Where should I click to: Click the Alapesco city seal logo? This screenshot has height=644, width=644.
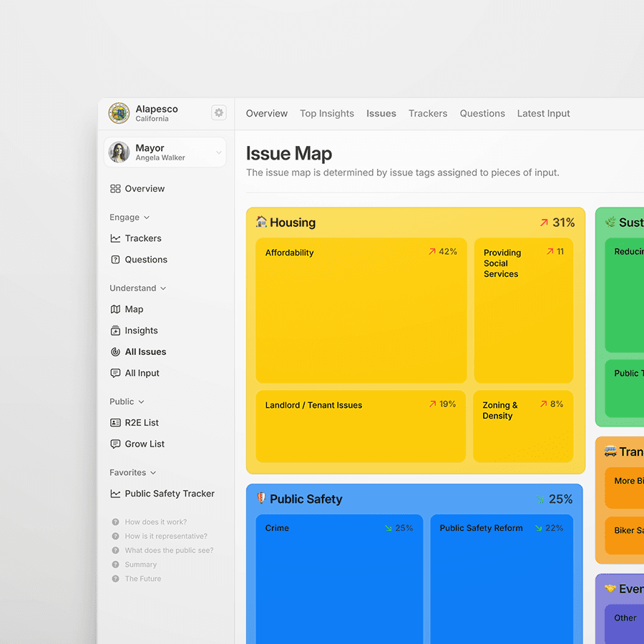(x=119, y=113)
